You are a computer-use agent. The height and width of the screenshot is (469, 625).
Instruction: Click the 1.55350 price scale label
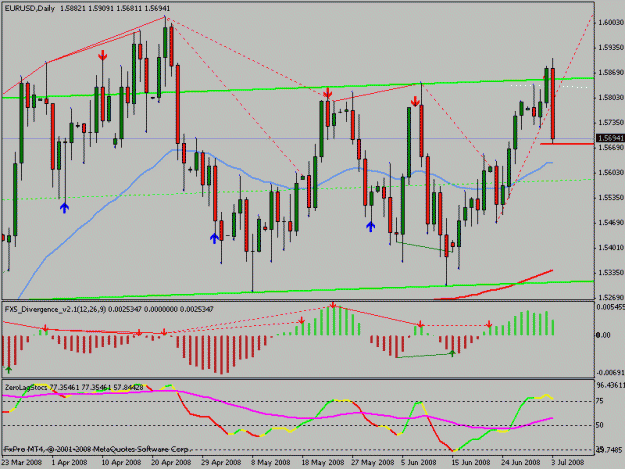[611, 198]
